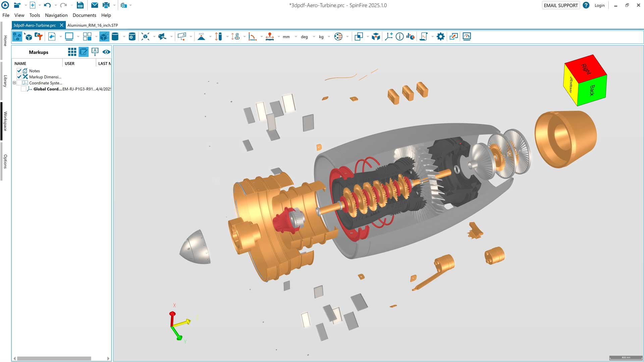This screenshot has height=362, width=644.
Task: Toggle markup visibility eye icon
Action: [106, 52]
